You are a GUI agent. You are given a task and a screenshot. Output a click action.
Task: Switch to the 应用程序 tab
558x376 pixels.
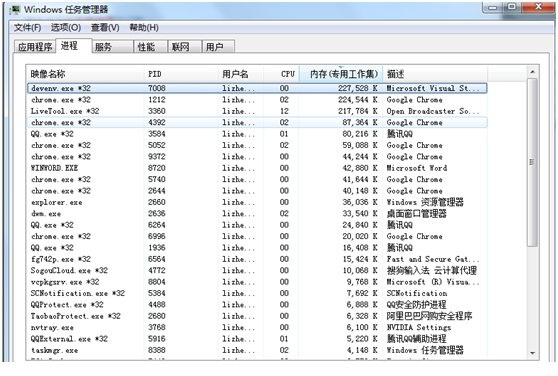[x=35, y=47]
